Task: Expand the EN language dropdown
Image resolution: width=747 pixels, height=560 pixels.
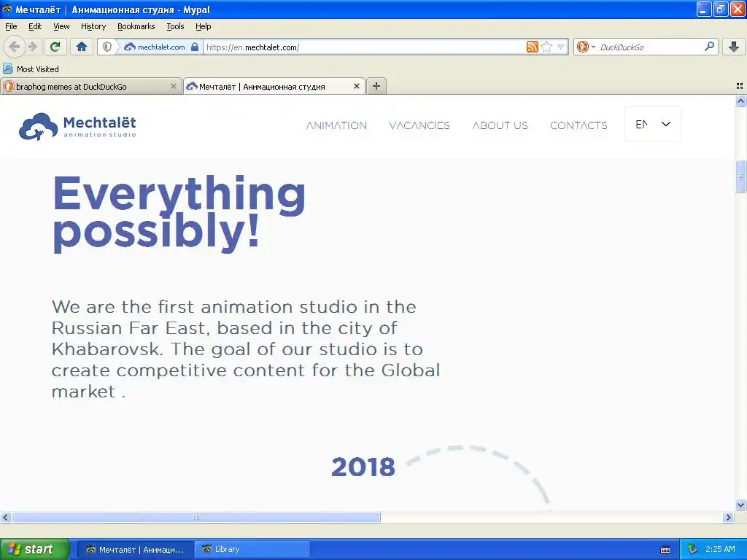Action: click(653, 124)
